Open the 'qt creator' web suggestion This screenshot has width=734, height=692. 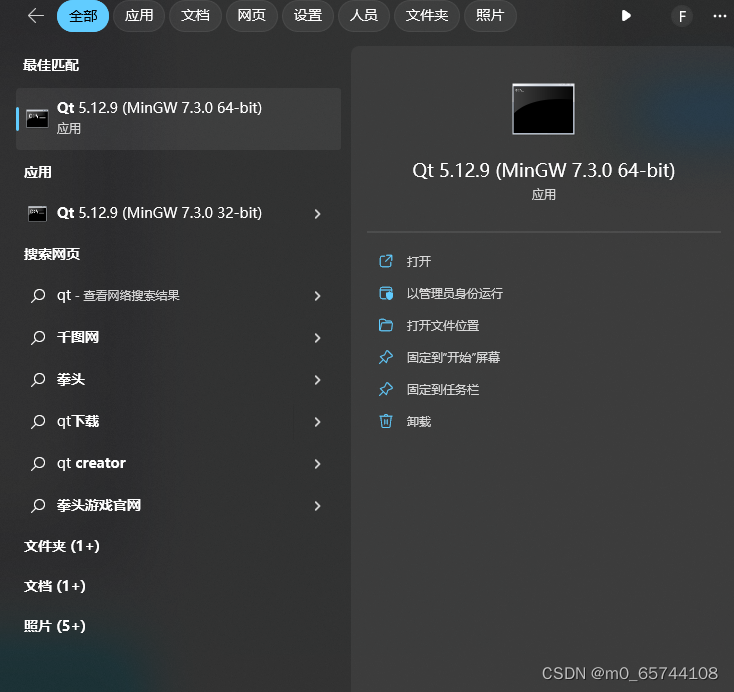[x=178, y=463]
